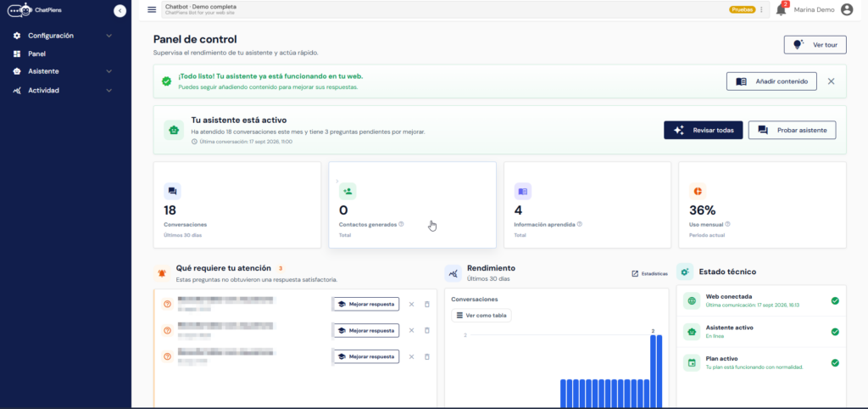Screen dimensions: 868x409
Task: Open the notifications bell
Action: (781, 9)
